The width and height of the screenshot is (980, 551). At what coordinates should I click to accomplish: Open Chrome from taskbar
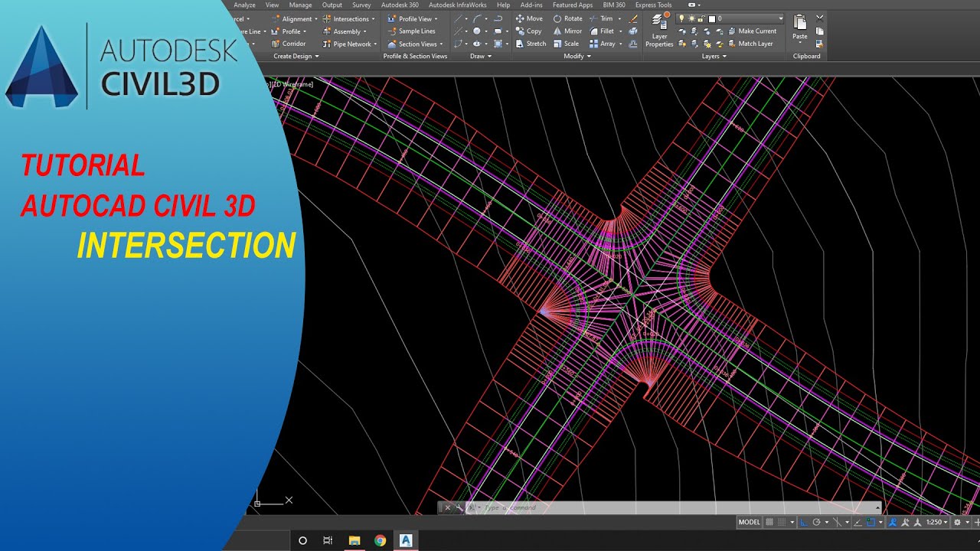tap(381, 540)
